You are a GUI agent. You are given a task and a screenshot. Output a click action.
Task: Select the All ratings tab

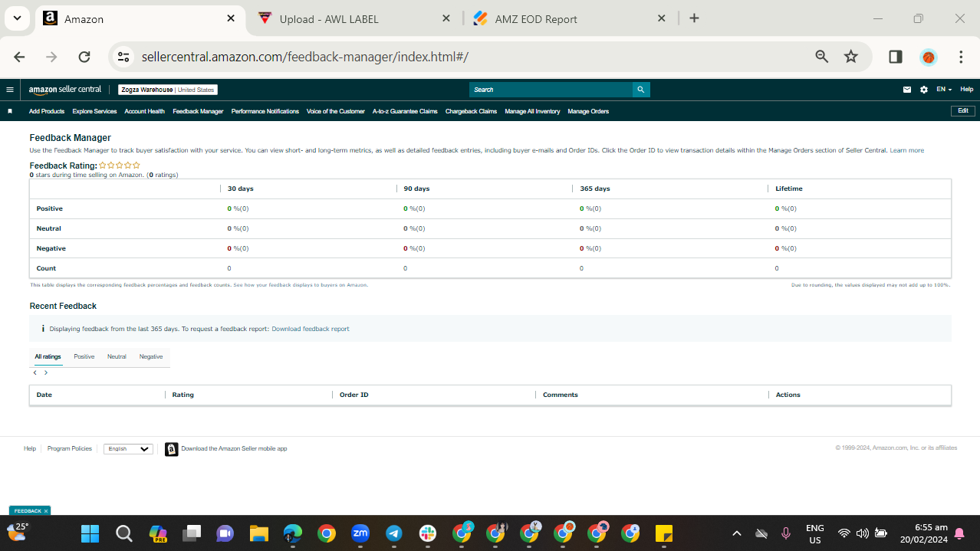tap(48, 357)
